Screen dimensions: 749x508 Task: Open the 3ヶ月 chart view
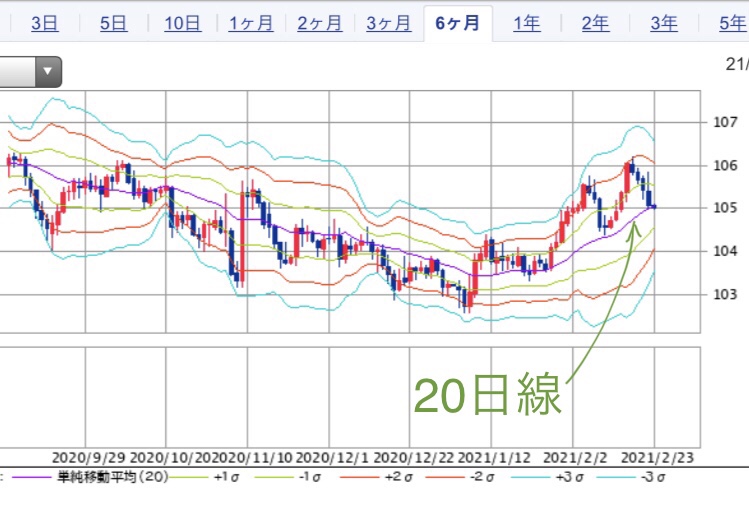pyautogui.click(x=389, y=24)
